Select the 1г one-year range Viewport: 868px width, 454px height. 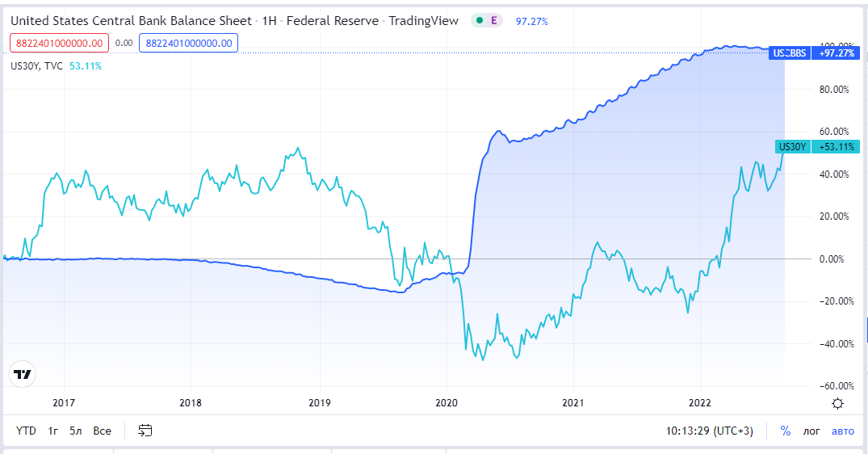[52, 431]
